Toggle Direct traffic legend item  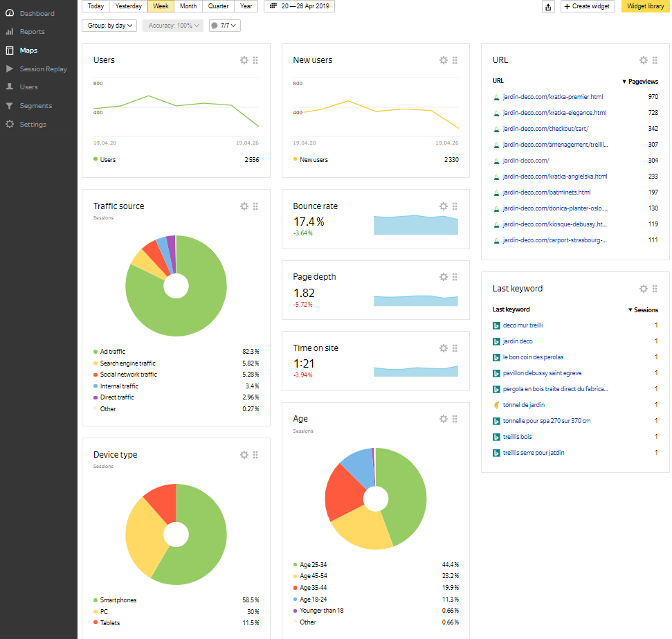click(113, 397)
